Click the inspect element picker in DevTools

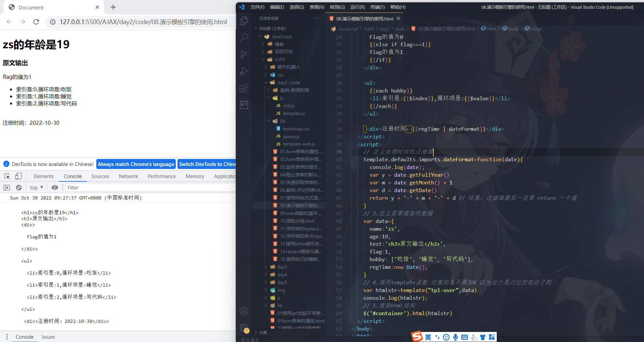pyautogui.click(x=7, y=176)
